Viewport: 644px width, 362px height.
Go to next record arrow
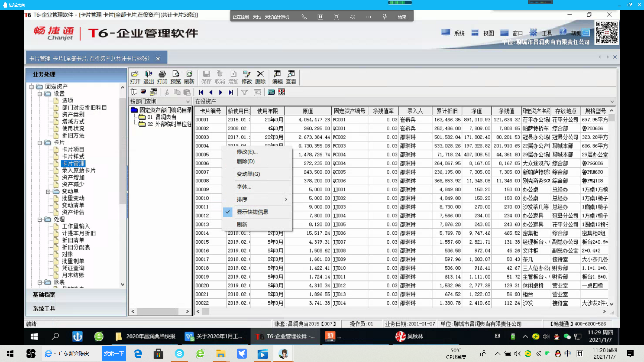point(220,92)
